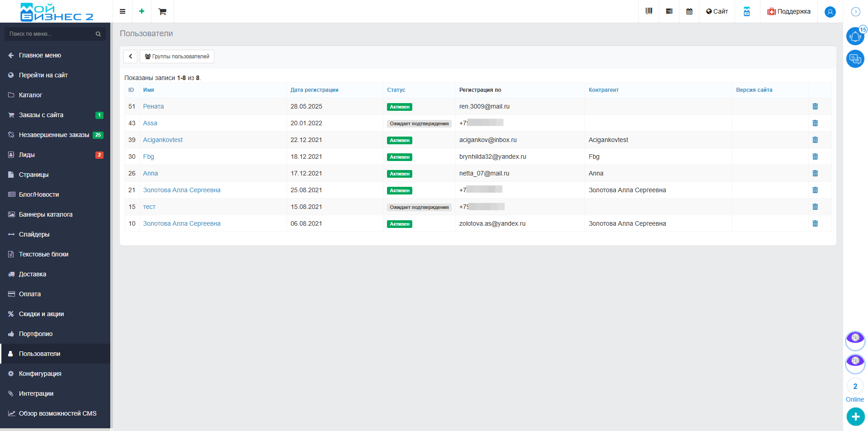Open the shopping cart icon
The height and width of the screenshot is (431, 868).
162,11
